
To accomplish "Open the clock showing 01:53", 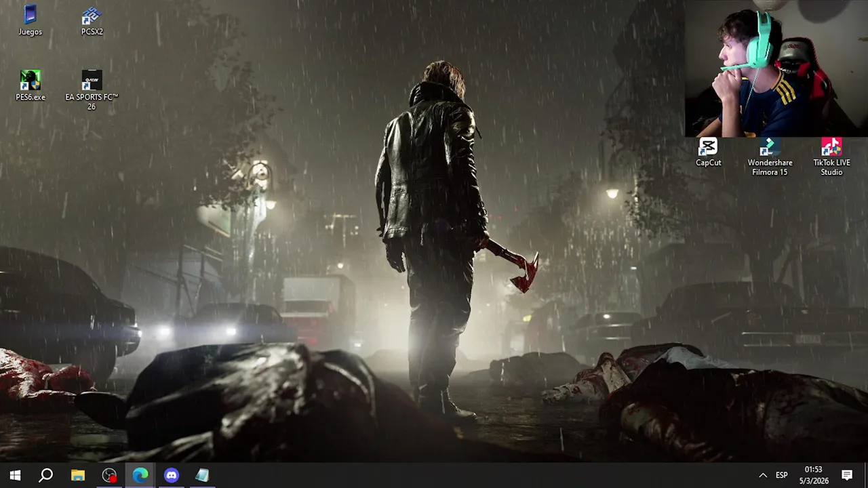I will tap(813, 475).
